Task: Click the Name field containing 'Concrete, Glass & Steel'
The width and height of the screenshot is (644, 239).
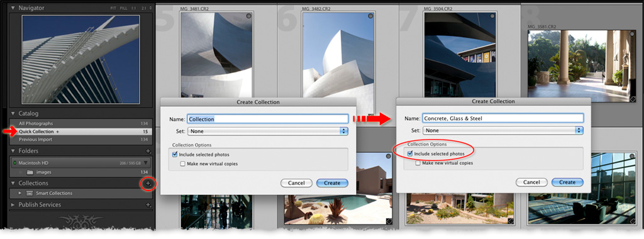Action: click(x=503, y=118)
